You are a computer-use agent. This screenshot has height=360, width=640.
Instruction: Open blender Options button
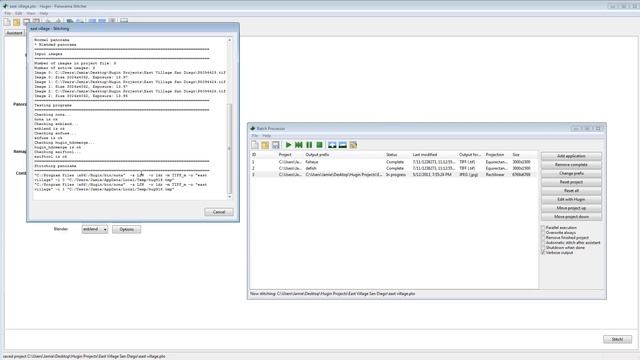(x=127, y=229)
